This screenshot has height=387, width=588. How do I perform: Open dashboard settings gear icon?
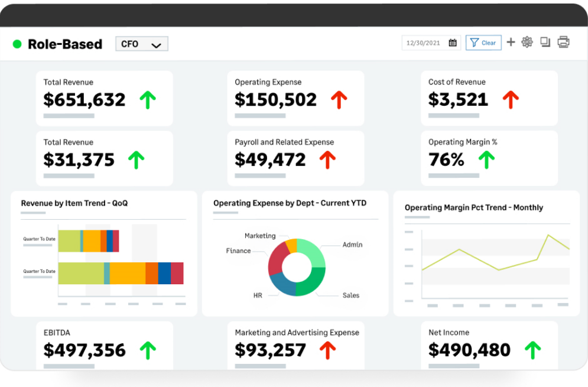(x=527, y=42)
